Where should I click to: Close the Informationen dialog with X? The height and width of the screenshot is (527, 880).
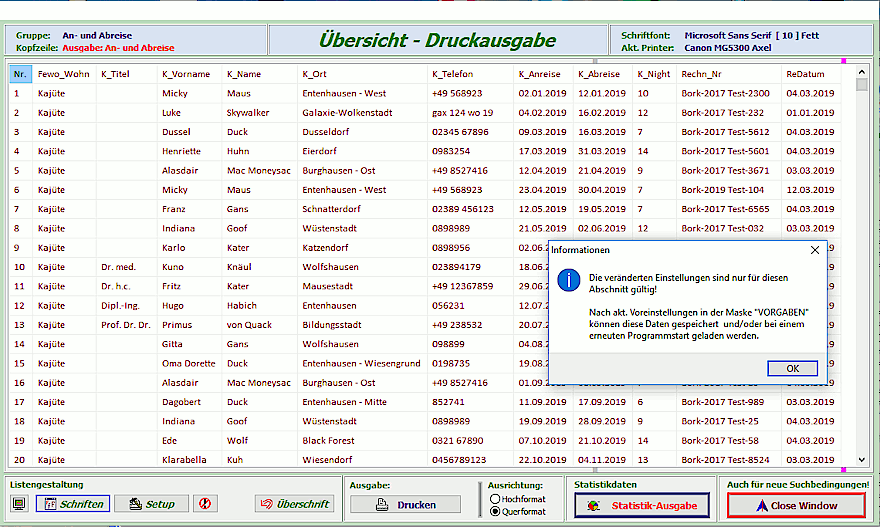click(814, 250)
